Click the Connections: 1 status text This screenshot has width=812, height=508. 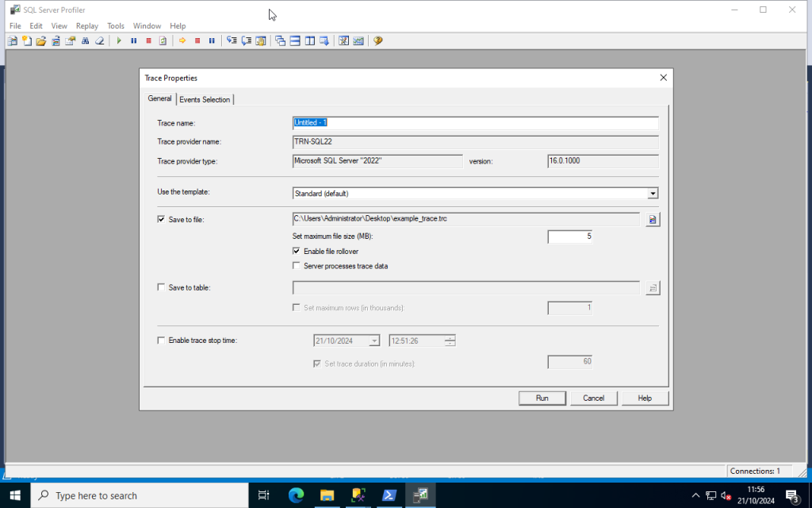[x=755, y=471]
